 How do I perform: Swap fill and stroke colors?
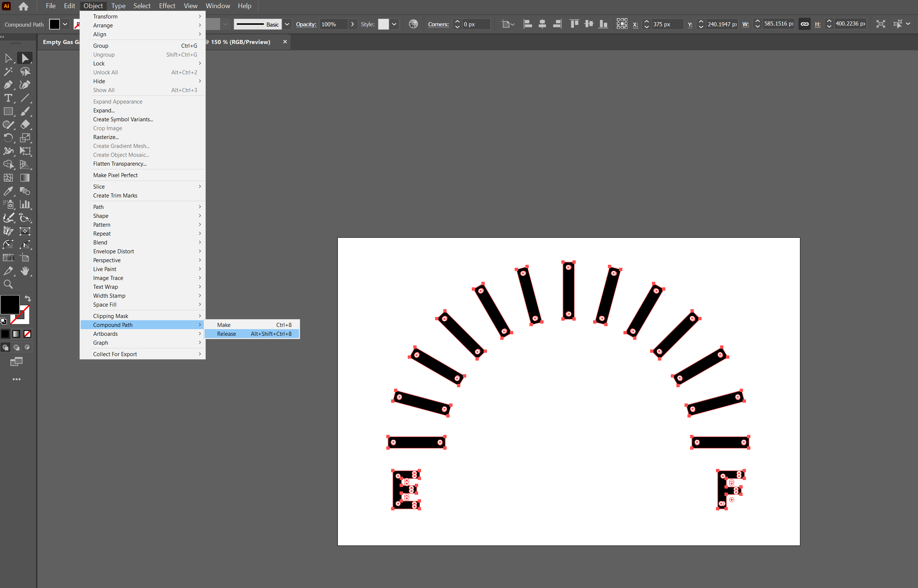click(28, 298)
